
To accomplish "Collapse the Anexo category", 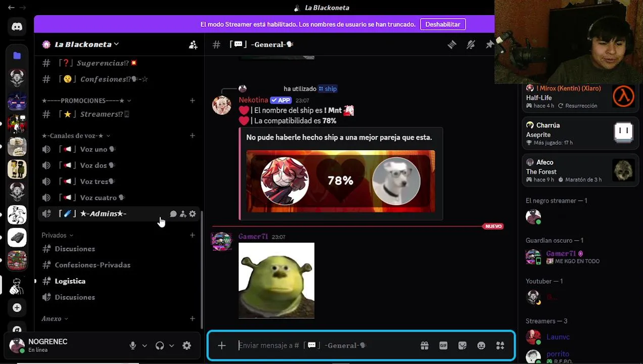I will click(x=55, y=318).
